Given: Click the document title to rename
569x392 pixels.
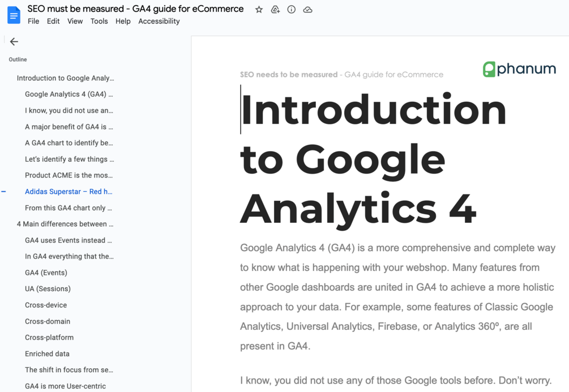Looking at the screenshot, I should click(x=135, y=8).
